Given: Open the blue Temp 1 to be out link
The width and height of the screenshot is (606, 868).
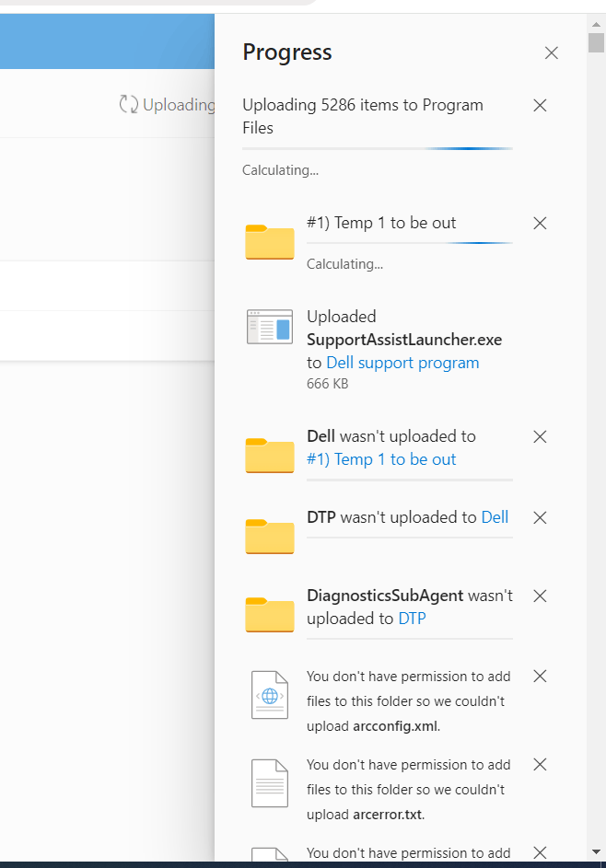Looking at the screenshot, I should pos(381,459).
